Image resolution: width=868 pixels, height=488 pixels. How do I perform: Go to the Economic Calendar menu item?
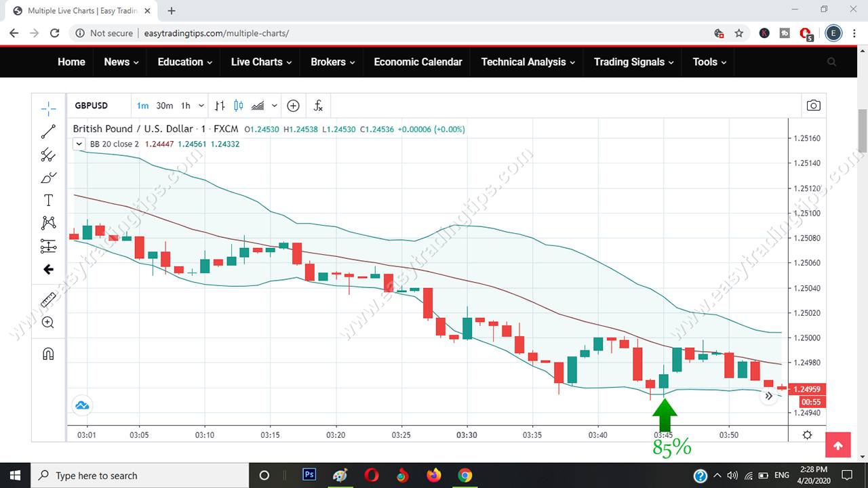[x=418, y=62]
